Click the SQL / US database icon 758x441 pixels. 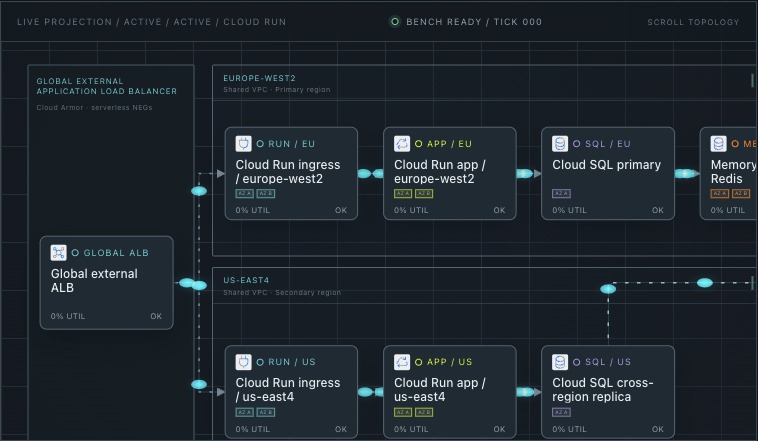click(560, 362)
